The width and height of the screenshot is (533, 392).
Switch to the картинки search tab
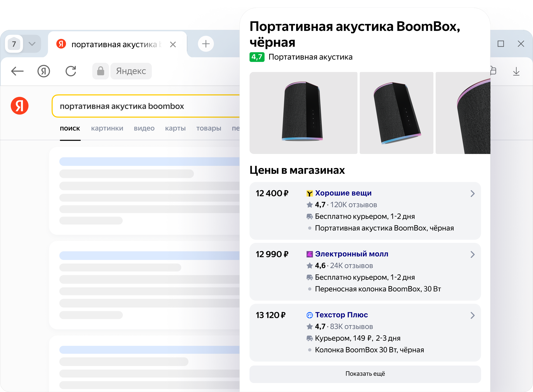pyautogui.click(x=107, y=128)
